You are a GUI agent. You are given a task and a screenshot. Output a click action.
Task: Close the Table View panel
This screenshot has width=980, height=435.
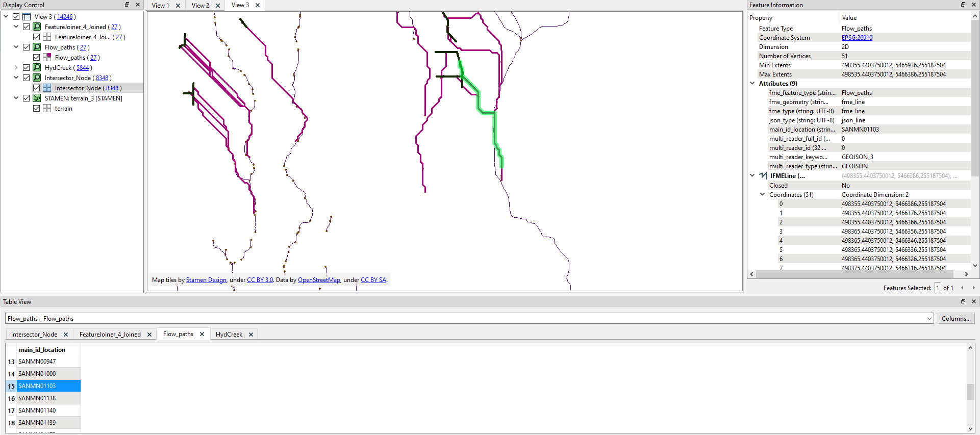point(974,301)
